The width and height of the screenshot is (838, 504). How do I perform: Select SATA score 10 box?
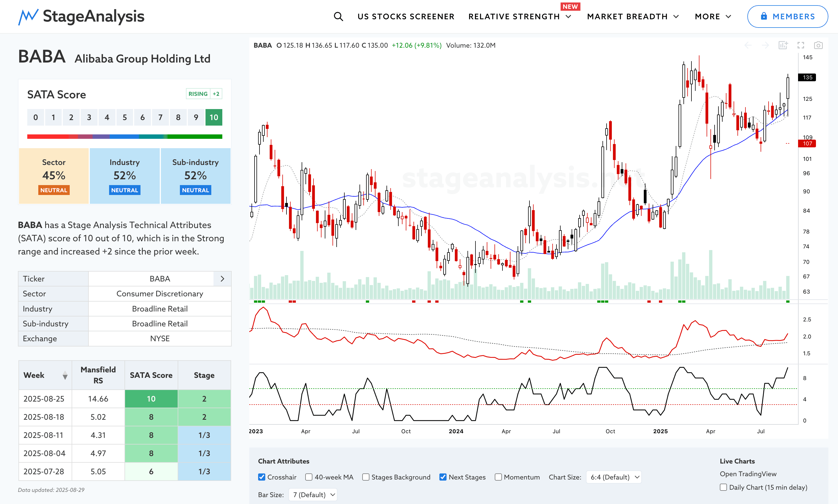214,118
